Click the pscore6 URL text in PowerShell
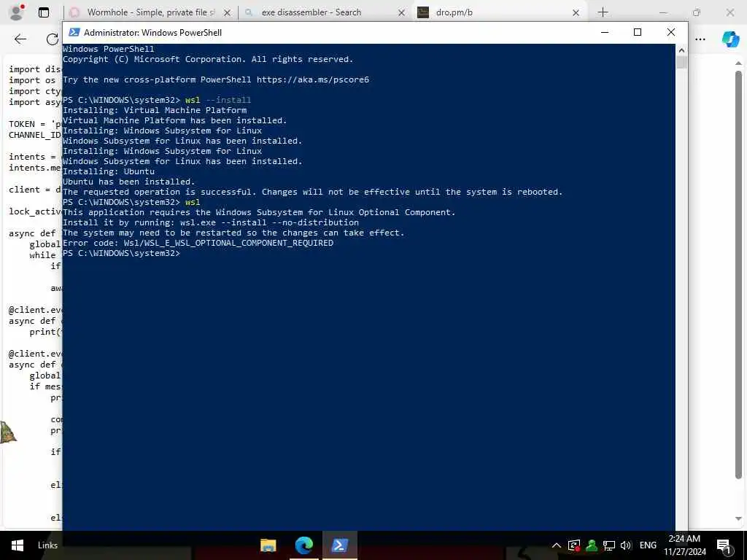This screenshot has height=560, width=747. pyautogui.click(x=312, y=80)
